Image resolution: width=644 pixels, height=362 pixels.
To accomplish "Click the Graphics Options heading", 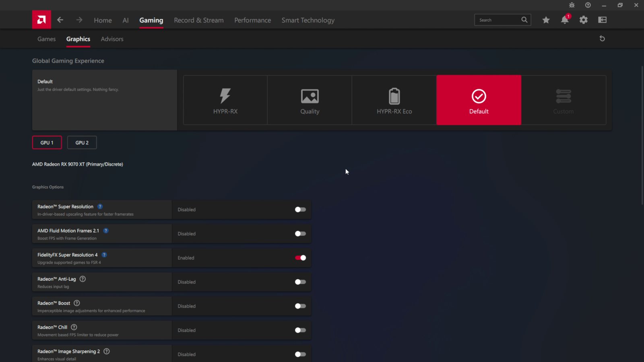I will click(48, 187).
